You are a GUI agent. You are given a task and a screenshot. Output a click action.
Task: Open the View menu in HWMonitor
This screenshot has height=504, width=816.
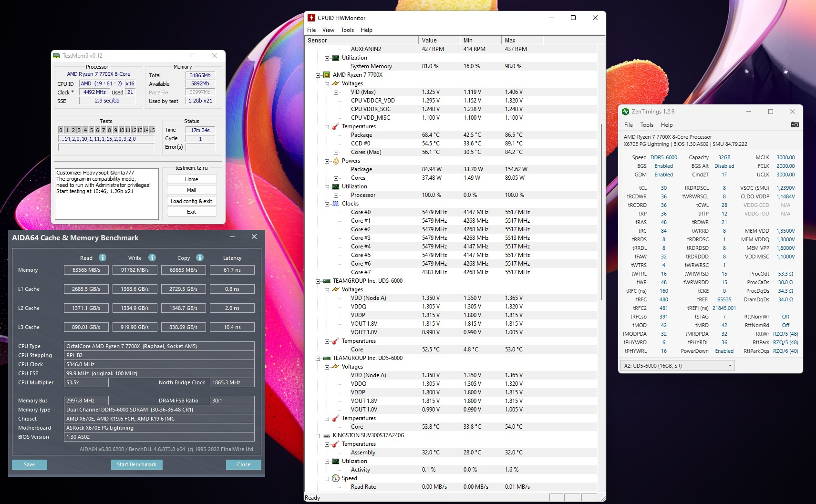tap(328, 30)
